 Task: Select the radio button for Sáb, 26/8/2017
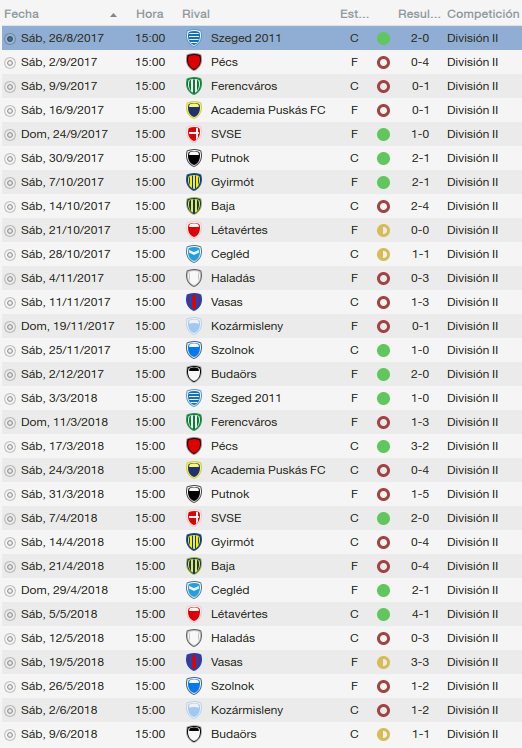click(10, 39)
